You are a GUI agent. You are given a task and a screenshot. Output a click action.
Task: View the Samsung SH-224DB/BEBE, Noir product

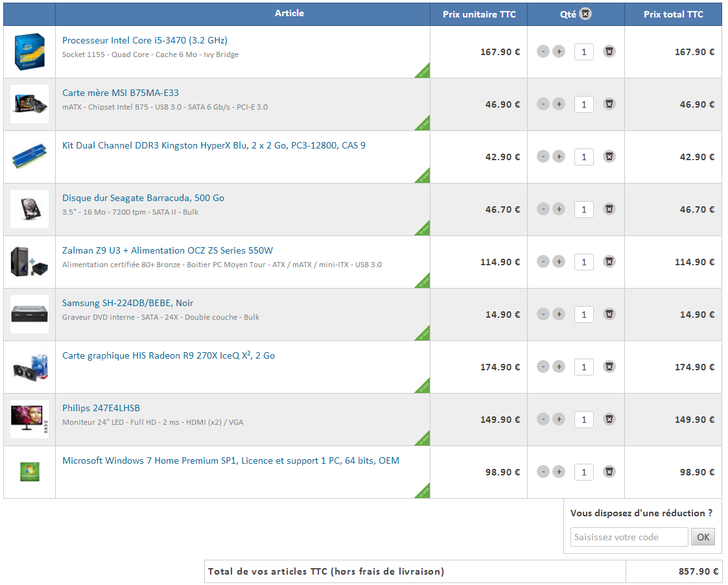[x=128, y=303]
